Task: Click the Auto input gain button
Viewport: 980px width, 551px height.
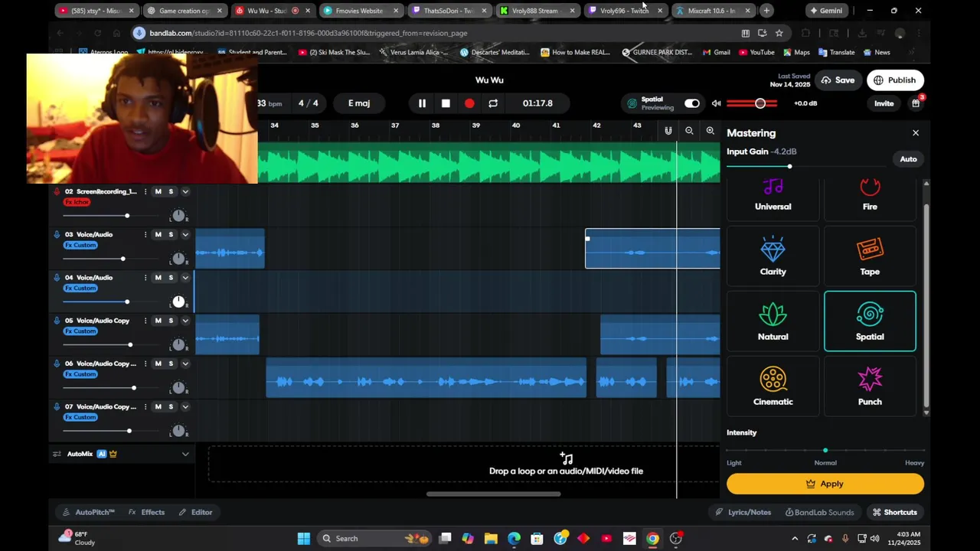Action: pos(908,159)
